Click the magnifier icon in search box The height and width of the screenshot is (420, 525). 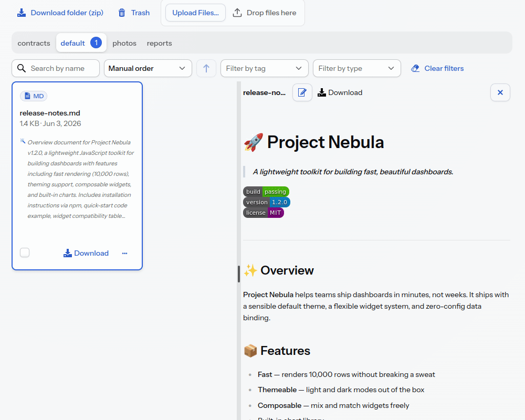(22, 68)
